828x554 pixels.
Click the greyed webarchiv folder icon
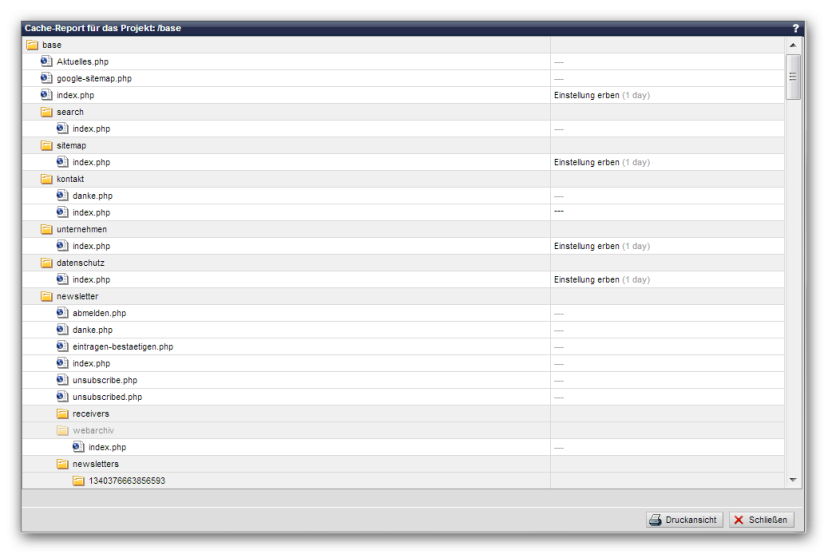coord(62,430)
